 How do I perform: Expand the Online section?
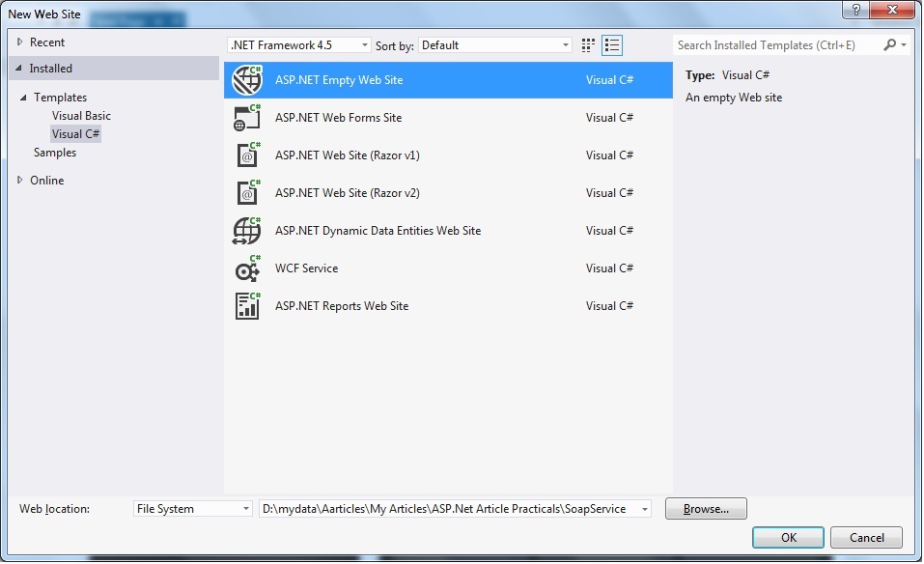(x=19, y=181)
